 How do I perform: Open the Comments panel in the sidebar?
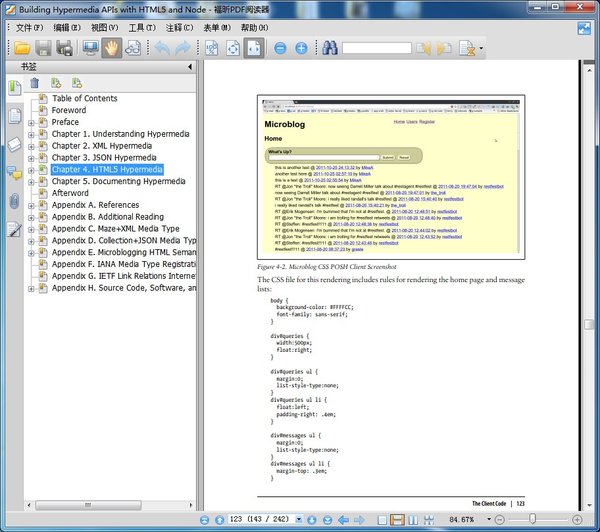pyautogui.click(x=14, y=173)
